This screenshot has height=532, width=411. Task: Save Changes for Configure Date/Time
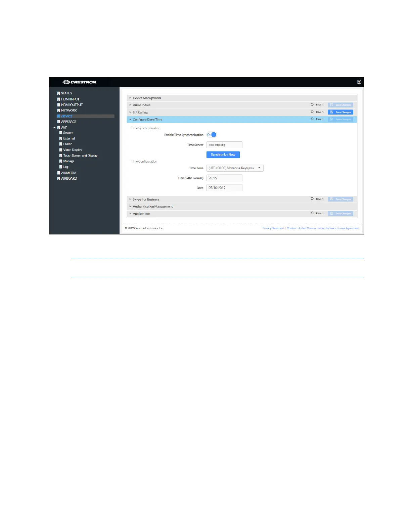tap(340, 119)
